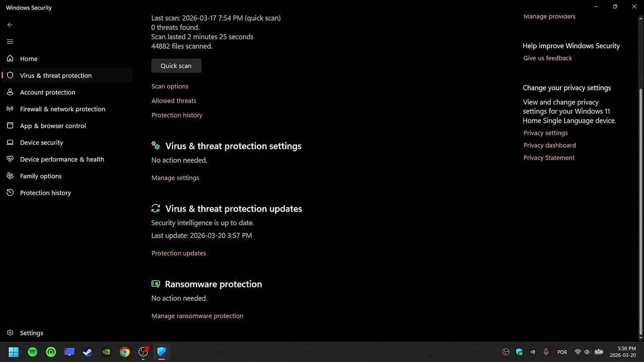The width and height of the screenshot is (644, 362).
Task: Open the Protection history link below Allowed threats
Action: (x=177, y=115)
